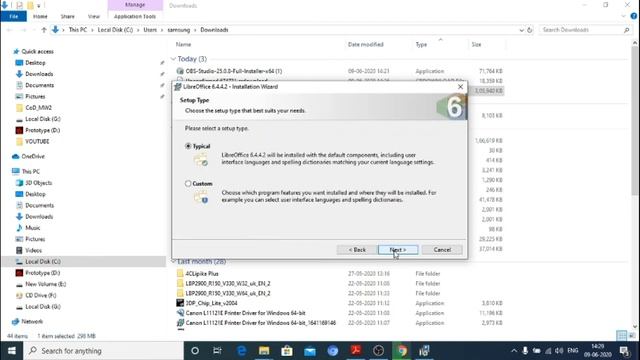Viewport: 640px width, 360px height.
Task: Click the Next button in the wizard
Action: pos(398,249)
